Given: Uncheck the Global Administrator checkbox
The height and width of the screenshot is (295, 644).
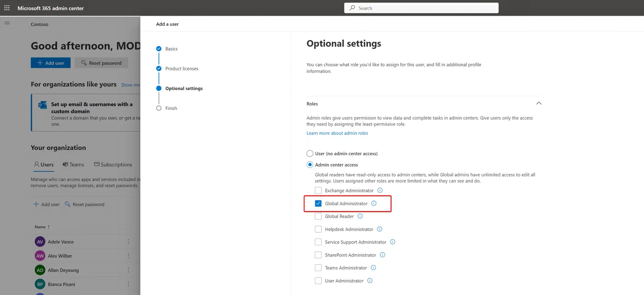Looking at the screenshot, I should click(x=318, y=203).
